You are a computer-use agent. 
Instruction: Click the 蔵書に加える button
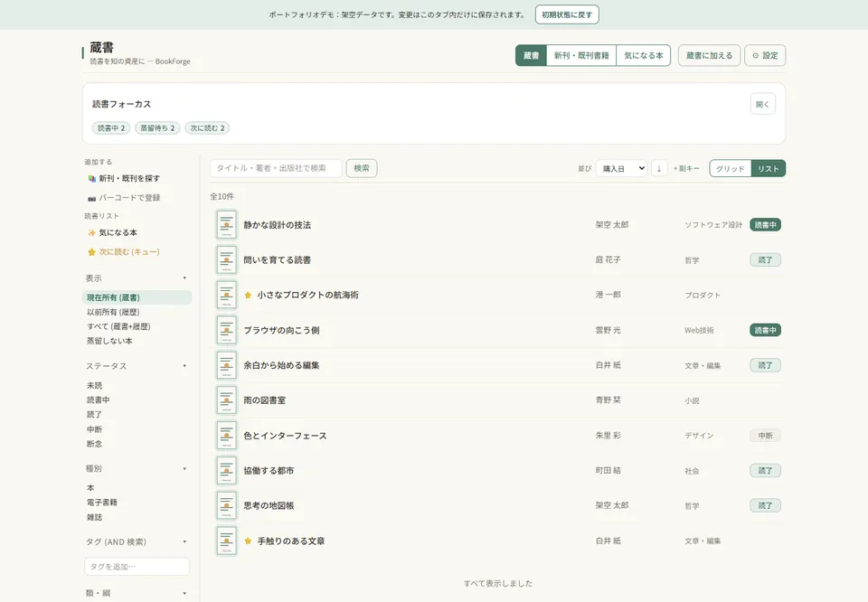(709, 55)
